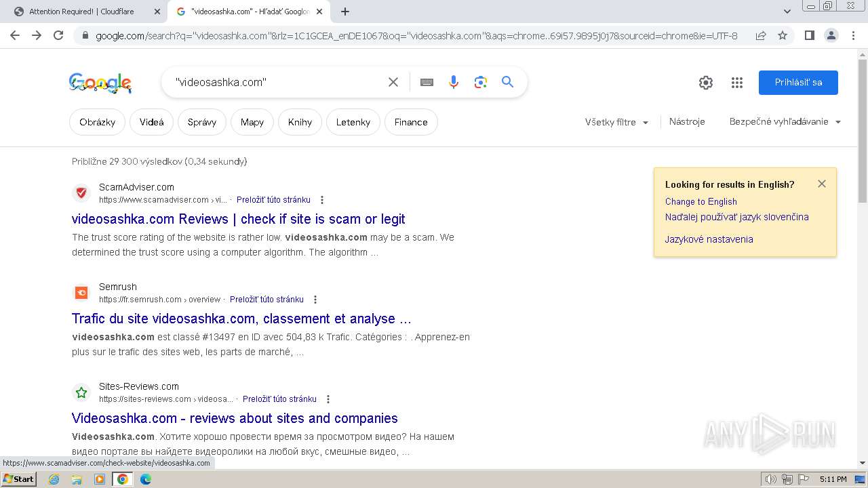Open more options for Semrush result
The width and height of the screenshot is (868, 488).
[x=315, y=300]
